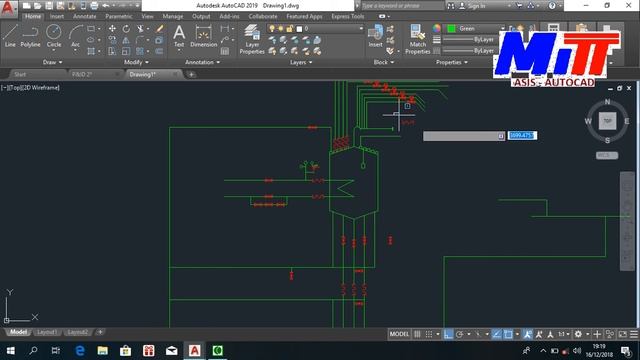Toggle object snap in status bar
This screenshot has height=360, width=640.
pos(508,334)
